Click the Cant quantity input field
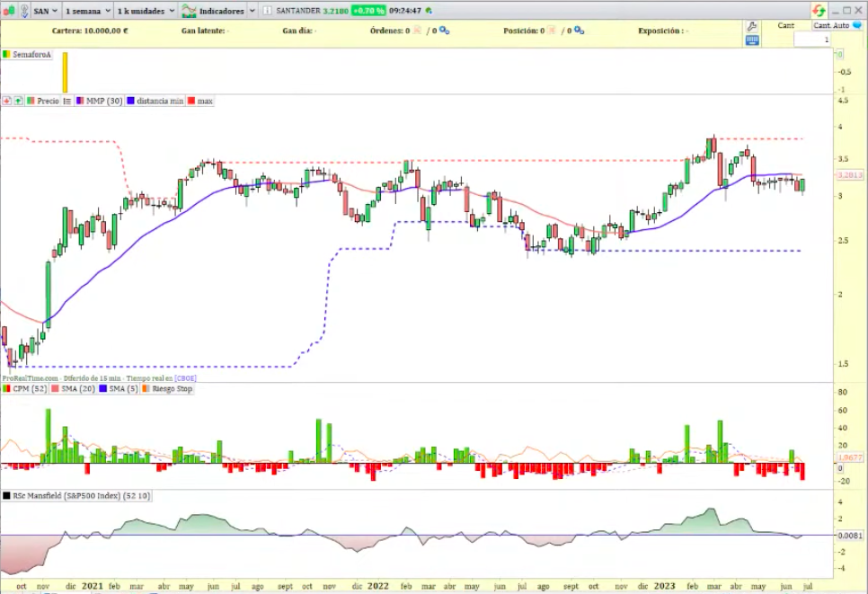Image resolution: width=868 pixels, height=594 pixels. coord(812,40)
